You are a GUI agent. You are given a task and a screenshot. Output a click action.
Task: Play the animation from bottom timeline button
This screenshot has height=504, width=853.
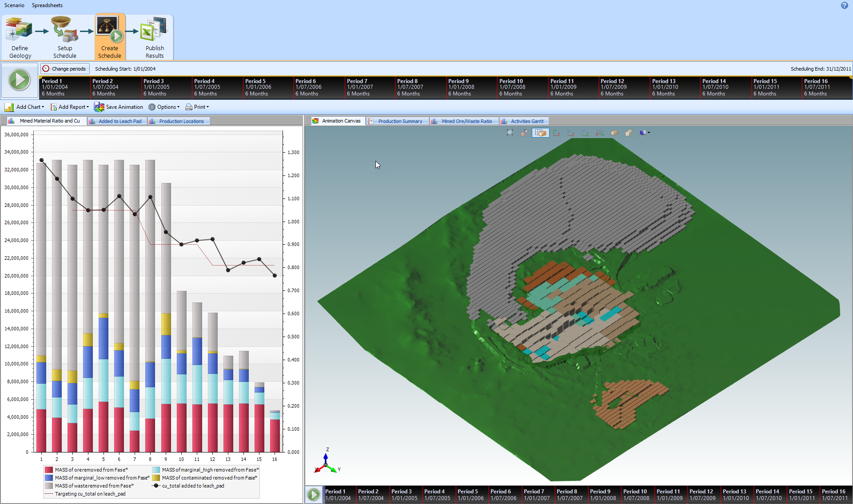pyautogui.click(x=314, y=494)
